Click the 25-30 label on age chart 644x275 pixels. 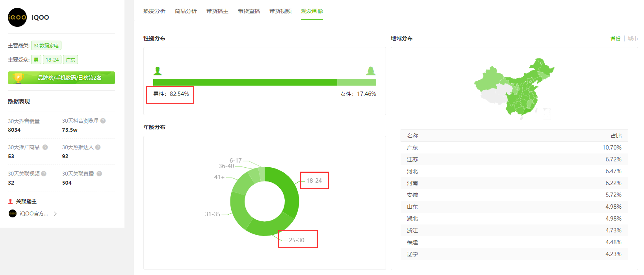click(297, 240)
